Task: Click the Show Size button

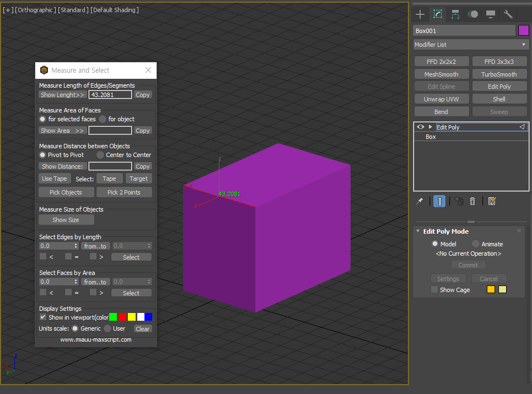Action: (66, 220)
